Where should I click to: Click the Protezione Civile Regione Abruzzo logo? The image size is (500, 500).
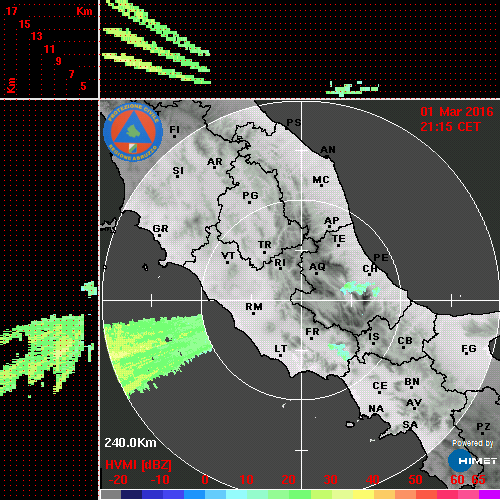[x=133, y=133]
